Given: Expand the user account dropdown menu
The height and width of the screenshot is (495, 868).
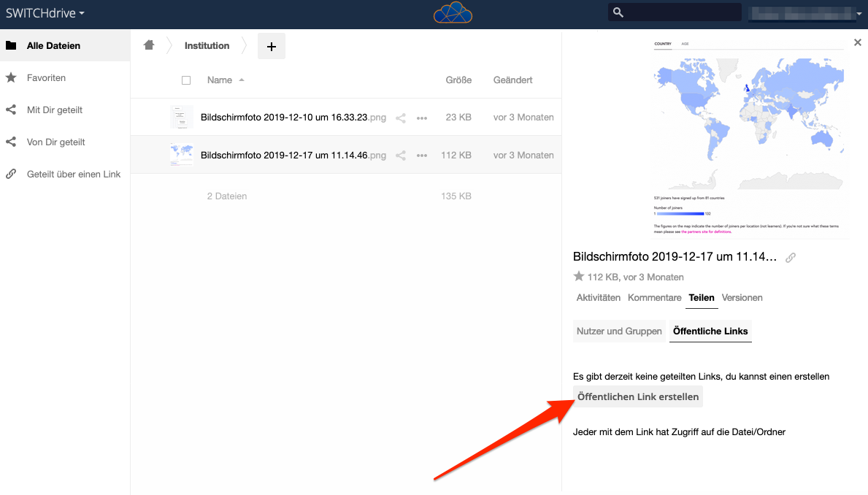Looking at the screenshot, I should tap(803, 13).
